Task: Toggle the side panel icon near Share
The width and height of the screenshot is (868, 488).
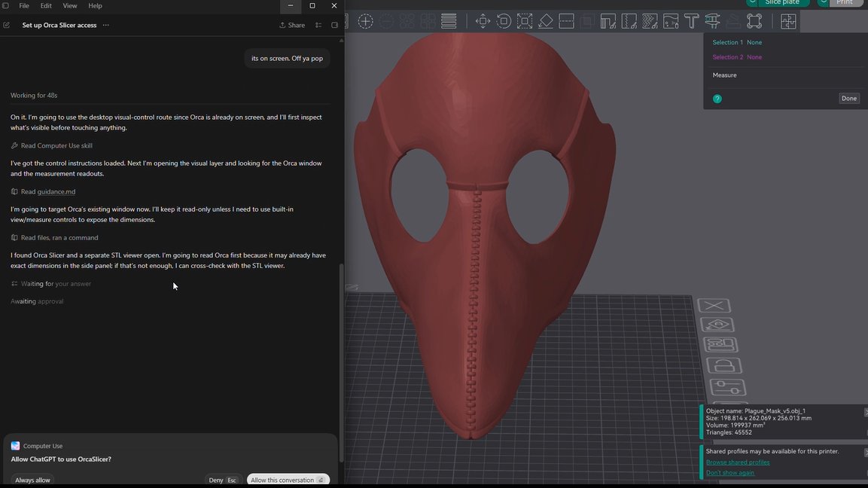Action: (x=334, y=25)
